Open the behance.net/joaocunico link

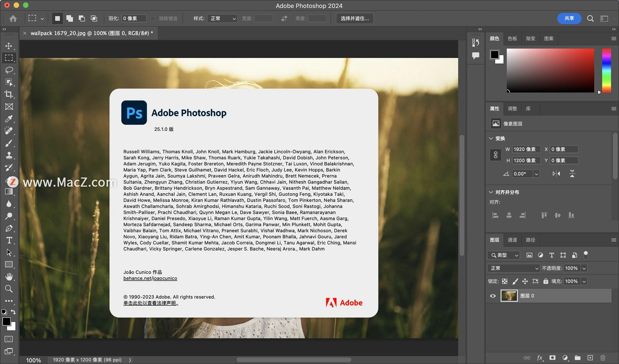tap(150, 278)
